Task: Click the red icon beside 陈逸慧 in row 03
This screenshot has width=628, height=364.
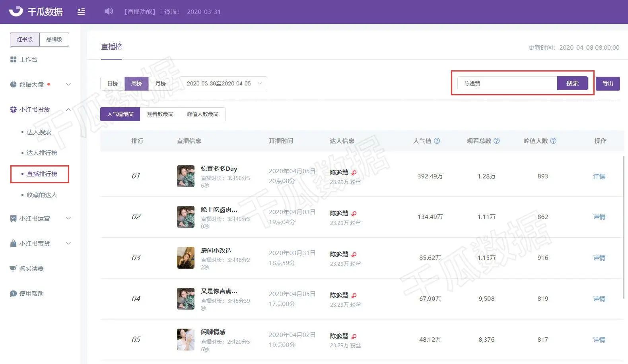Action: click(354, 254)
